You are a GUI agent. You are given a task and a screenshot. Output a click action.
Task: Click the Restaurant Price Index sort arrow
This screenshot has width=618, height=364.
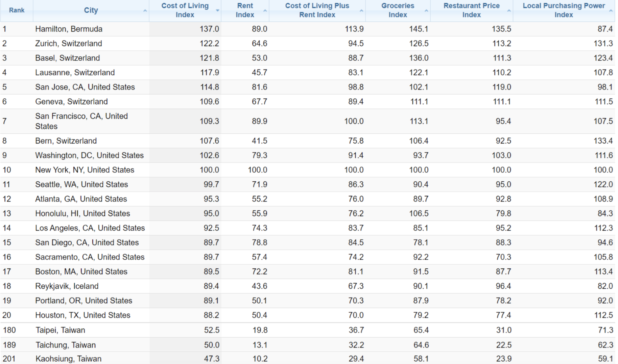tap(509, 11)
